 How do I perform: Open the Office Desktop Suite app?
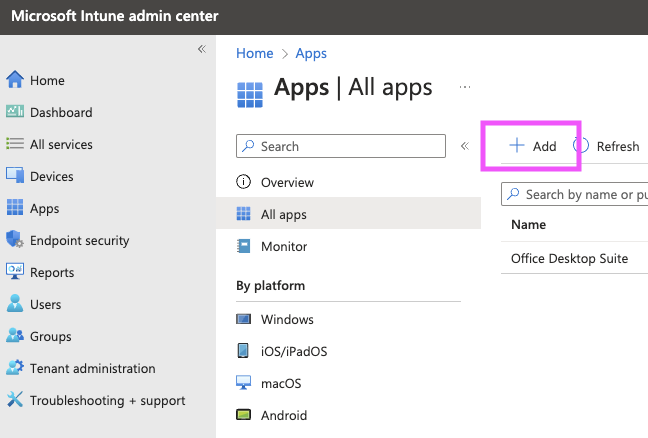click(569, 258)
